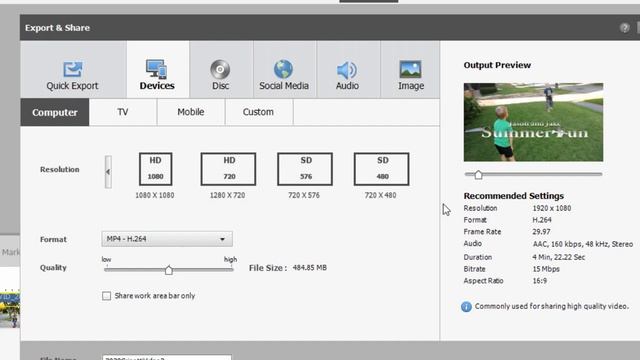Click the File Name input field
Viewport: 640px width, 360px height.
click(167, 358)
